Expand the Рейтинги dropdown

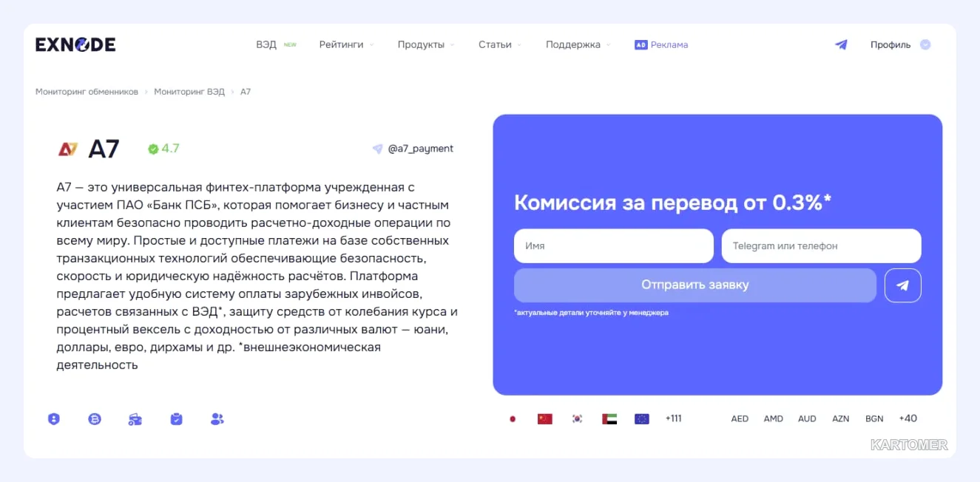[346, 44]
